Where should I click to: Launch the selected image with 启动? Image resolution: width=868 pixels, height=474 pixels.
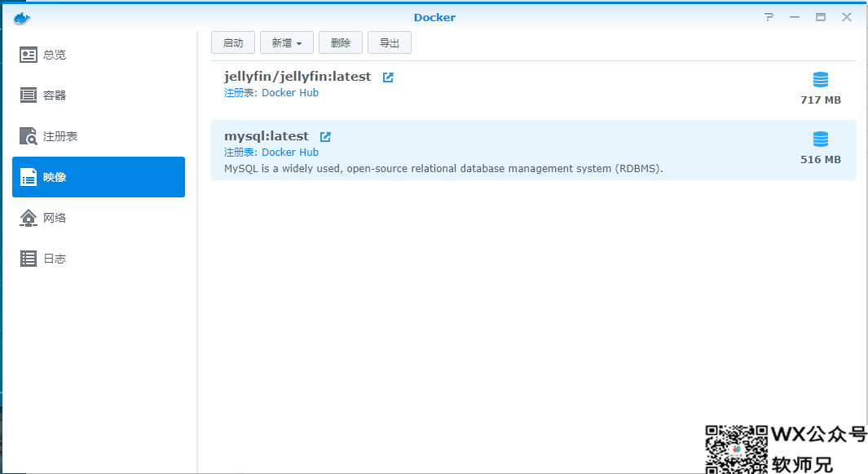point(233,42)
